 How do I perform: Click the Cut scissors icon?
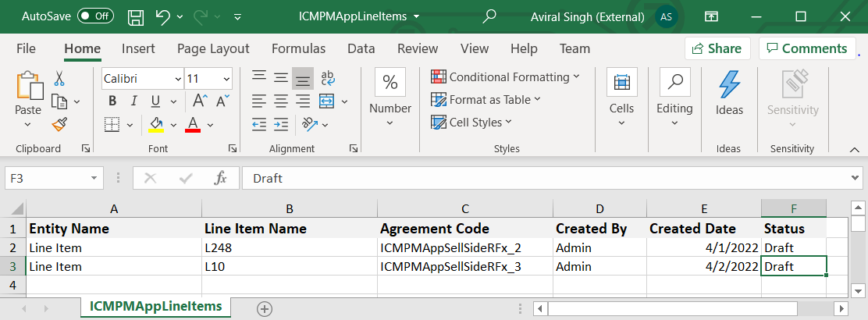click(59, 78)
